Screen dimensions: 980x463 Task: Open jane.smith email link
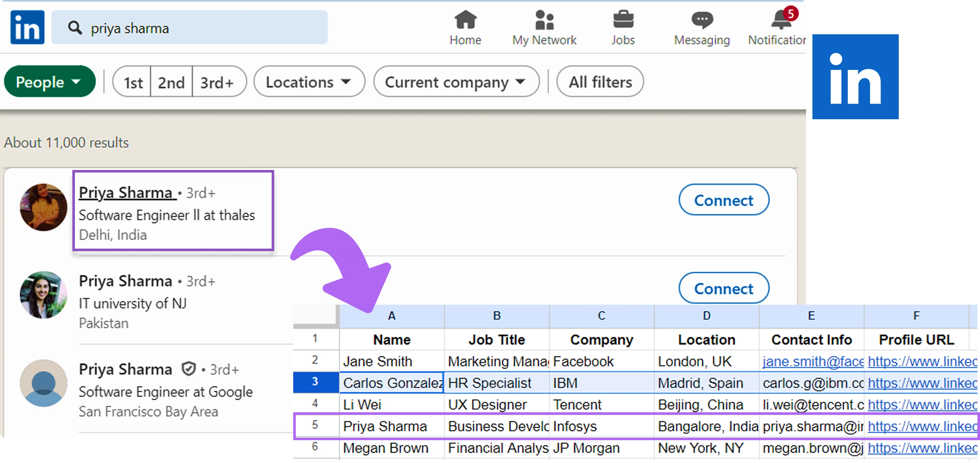(x=813, y=361)
